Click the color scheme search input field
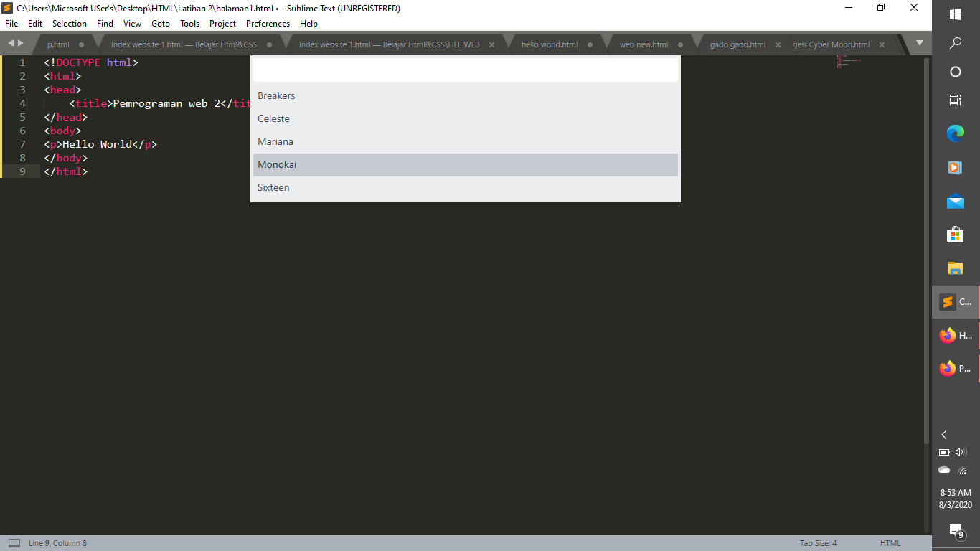 tap(465, 70)
